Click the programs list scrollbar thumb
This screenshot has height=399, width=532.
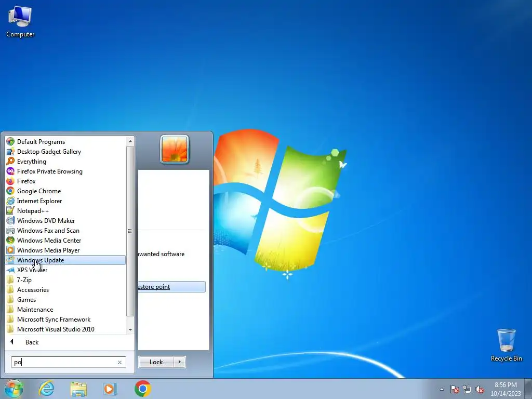click(130, 231)
